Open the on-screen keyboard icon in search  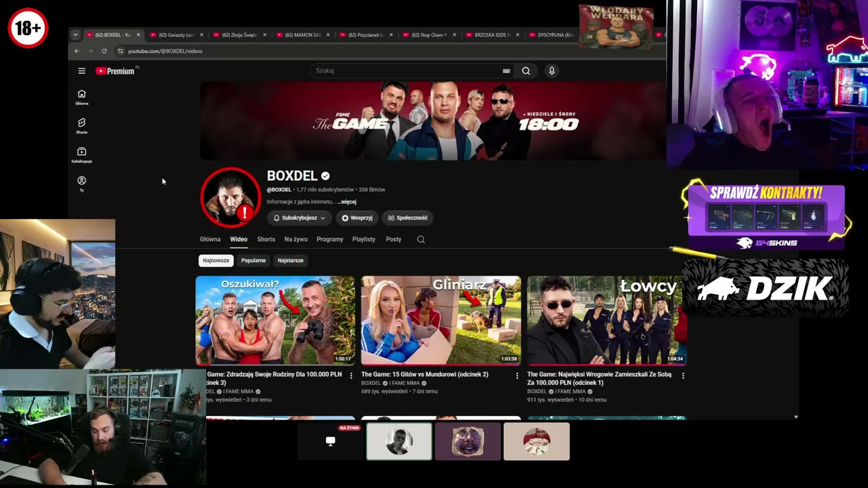point(506,70)
